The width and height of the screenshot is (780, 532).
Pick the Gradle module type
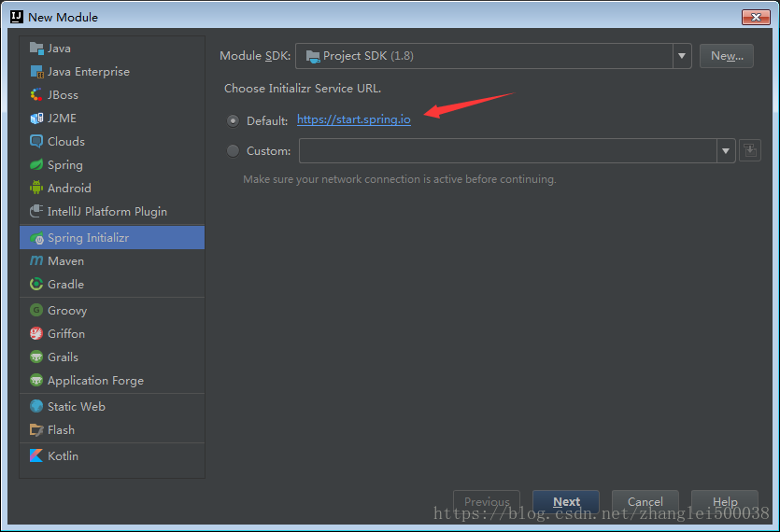[112, 285]
